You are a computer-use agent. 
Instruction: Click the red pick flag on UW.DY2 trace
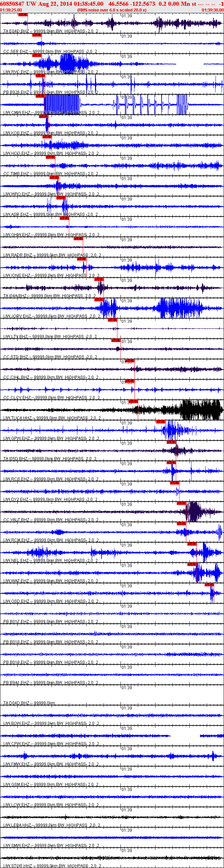point(174,483)
